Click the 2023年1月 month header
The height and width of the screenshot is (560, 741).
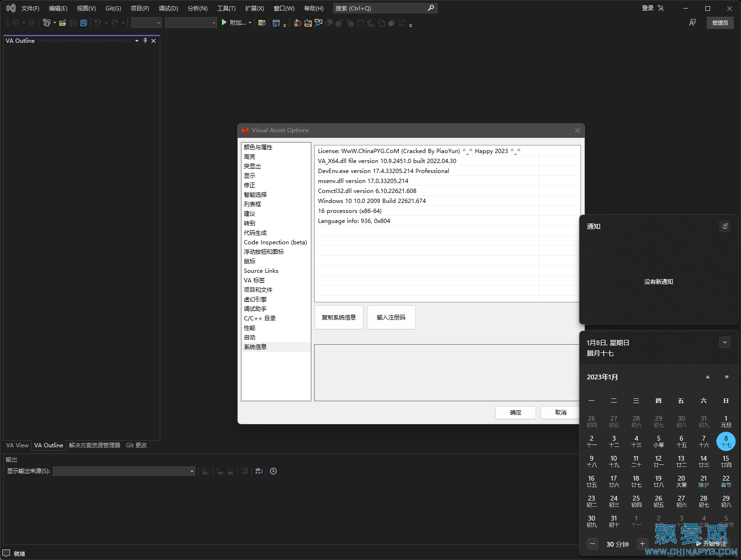pos(602,377)
